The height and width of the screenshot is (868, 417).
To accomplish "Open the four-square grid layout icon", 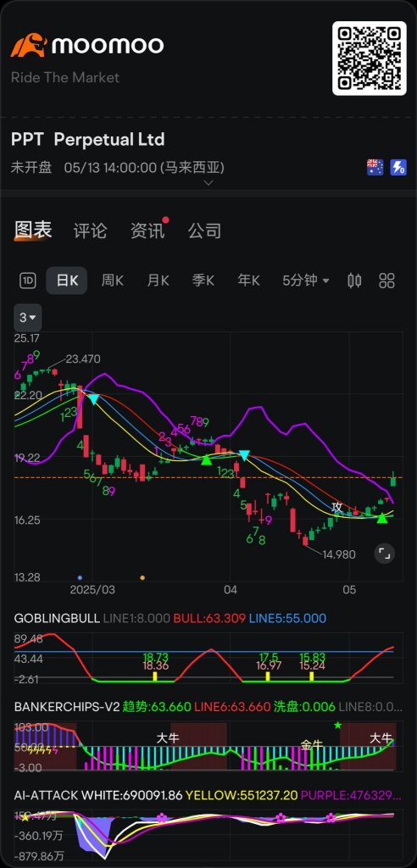I will [x=386, y=281].
